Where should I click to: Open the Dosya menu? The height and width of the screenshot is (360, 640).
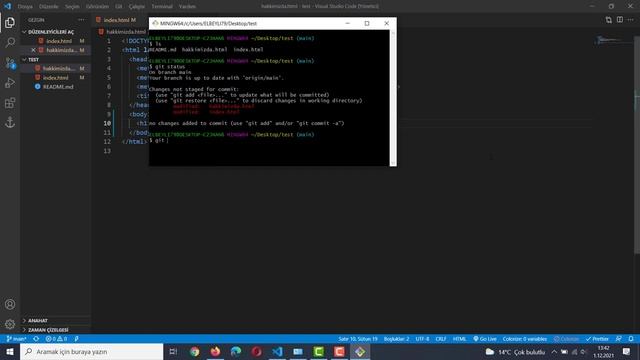25,7
